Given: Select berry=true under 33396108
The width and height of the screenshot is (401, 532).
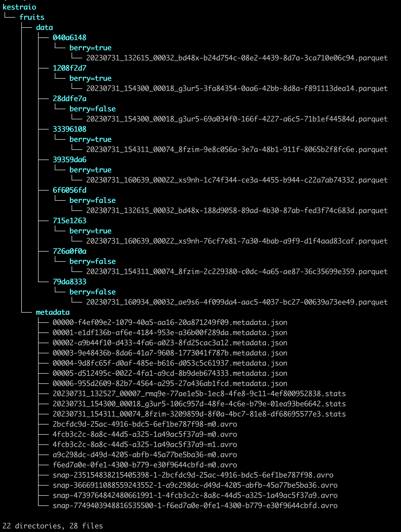Looking at the screenshot, I should coord(90,139).
